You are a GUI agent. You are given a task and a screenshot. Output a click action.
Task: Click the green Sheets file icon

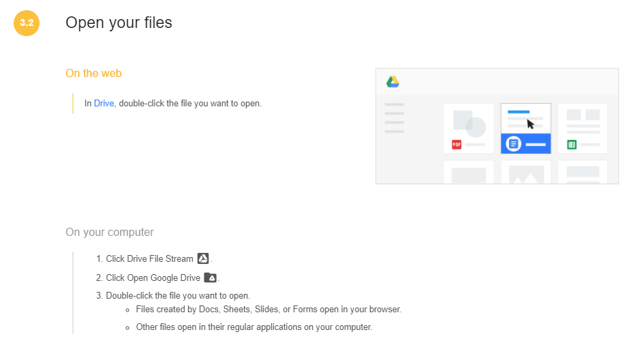[x=572, y=145]
